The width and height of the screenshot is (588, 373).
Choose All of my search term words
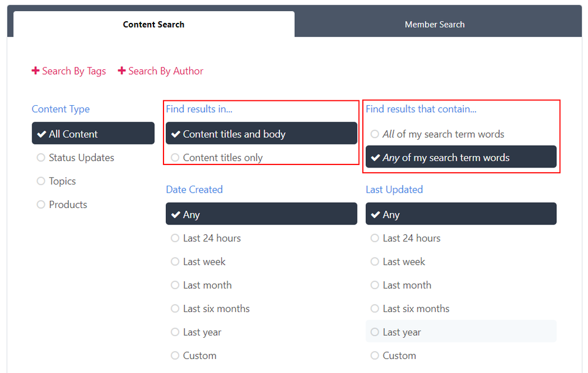443,134
